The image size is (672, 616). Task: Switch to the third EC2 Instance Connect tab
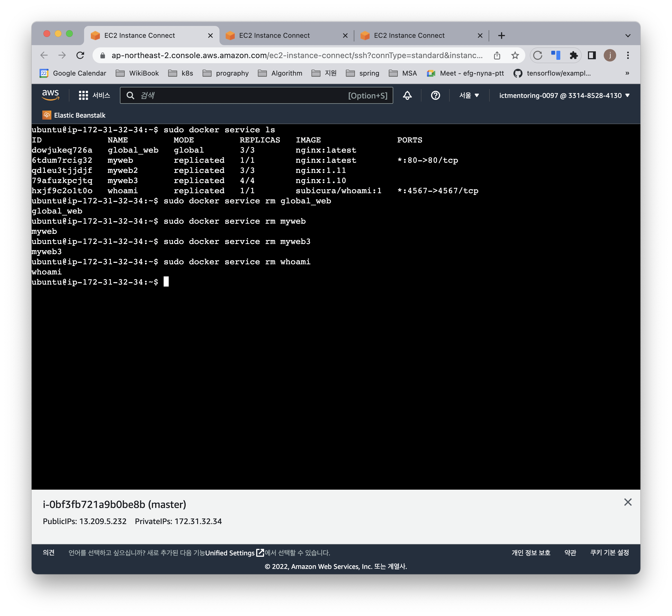(409, 36)
